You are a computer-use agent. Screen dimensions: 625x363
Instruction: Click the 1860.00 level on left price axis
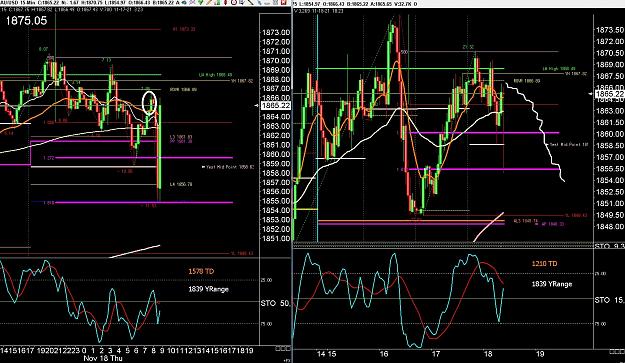[276, 154]
